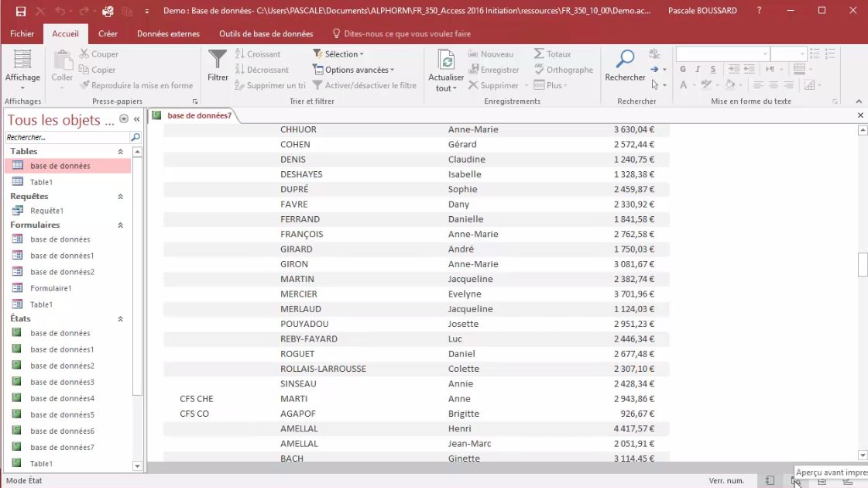This screenshot has width=868, height=488.
Task: Open Requête1 in the navigation pane
Action: (x=47, y=211)
